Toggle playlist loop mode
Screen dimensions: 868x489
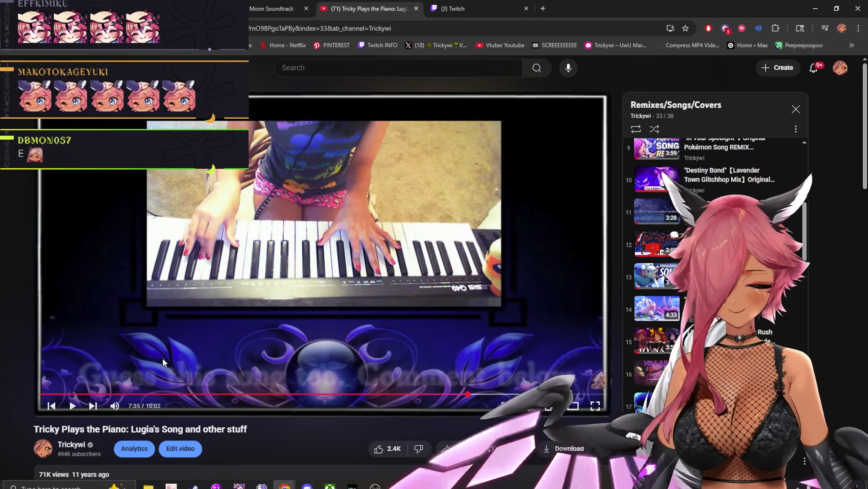pyautogui.click(x=636, y=129)
